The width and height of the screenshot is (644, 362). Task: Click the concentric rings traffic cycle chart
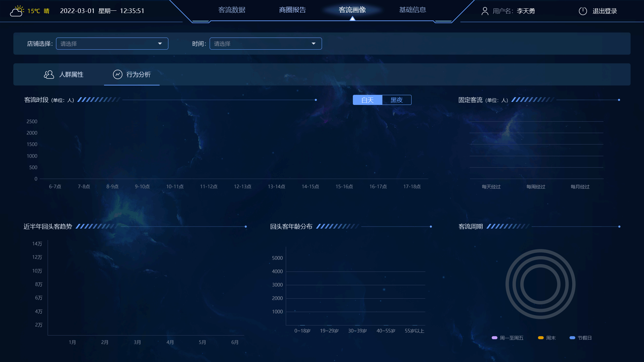[x=540, y=284]
